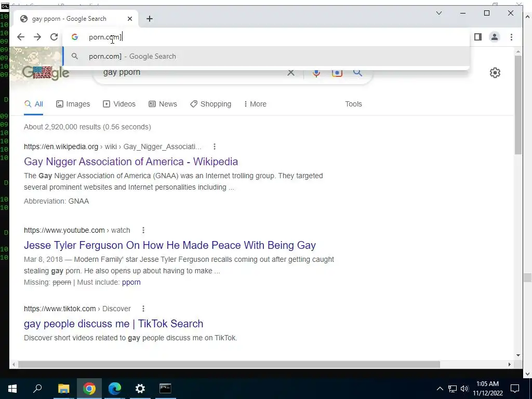Switch to the Images tab

(x=73, y=104)
